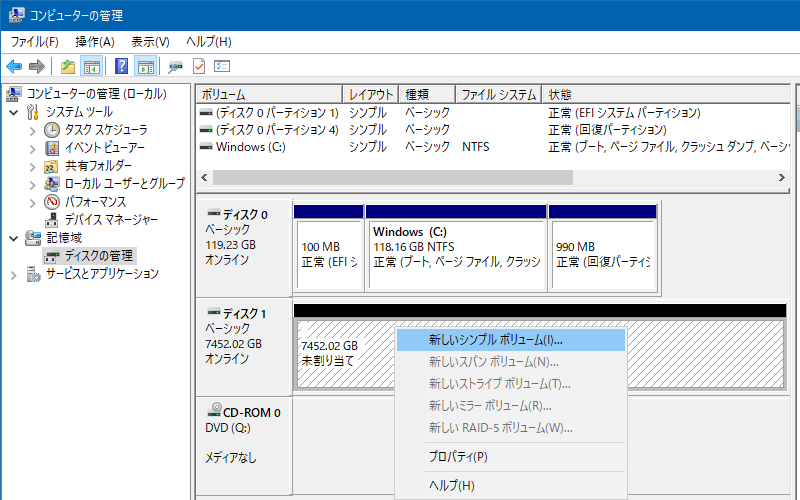Choose ヘルプ(H) from the context menu
800x500 pixels.
[x=511, y=486]
